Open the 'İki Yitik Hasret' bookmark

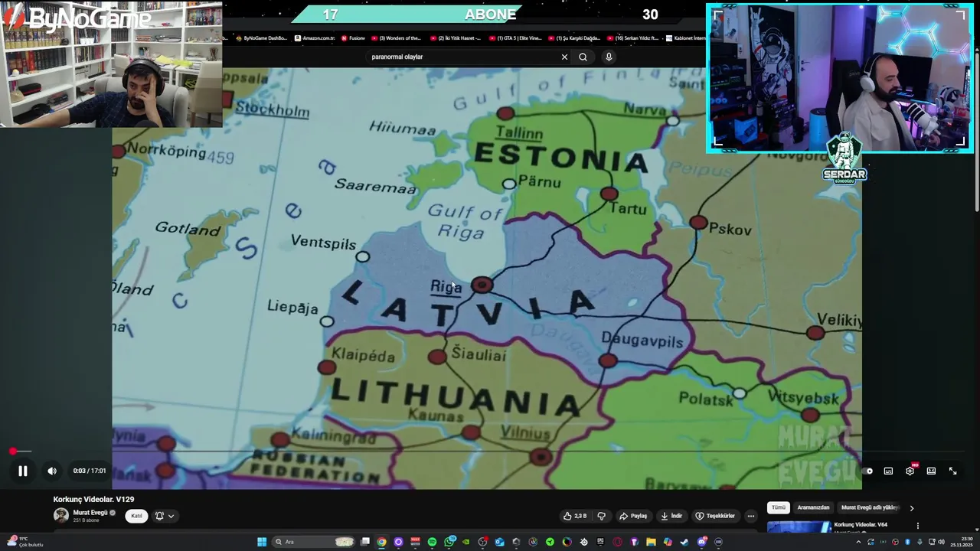456,38
